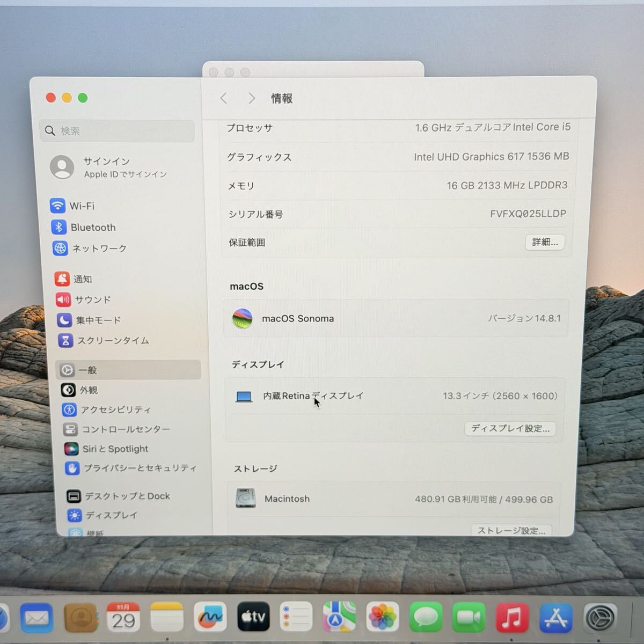
Task: Select 一般 in the sidebar
Action: (x=128, y=370)
